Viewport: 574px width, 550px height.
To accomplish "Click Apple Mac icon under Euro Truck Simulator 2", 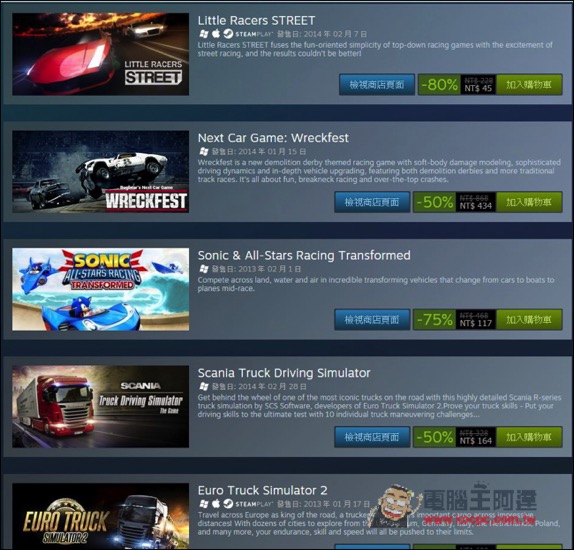I will click(216, 504).
